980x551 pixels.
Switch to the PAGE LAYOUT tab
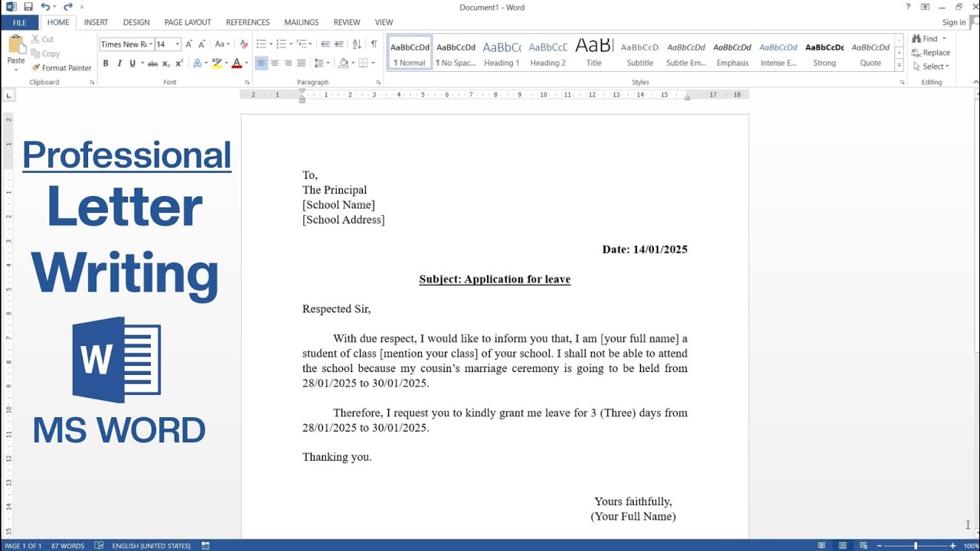pos(188,22)
